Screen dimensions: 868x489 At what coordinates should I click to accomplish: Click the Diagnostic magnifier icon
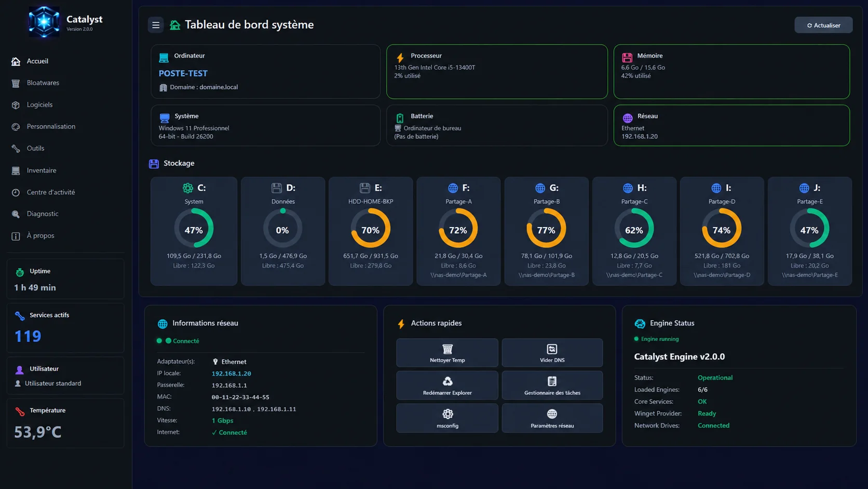coord(16,214)
